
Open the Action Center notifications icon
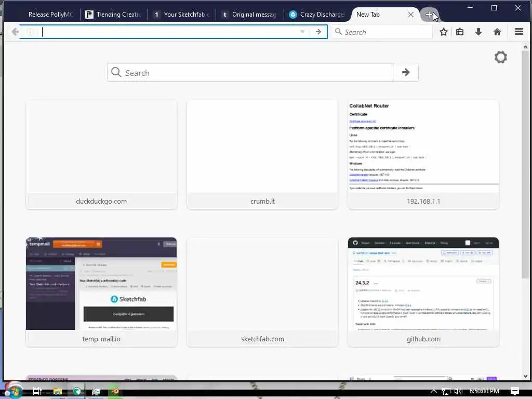[x=515, y=391]
